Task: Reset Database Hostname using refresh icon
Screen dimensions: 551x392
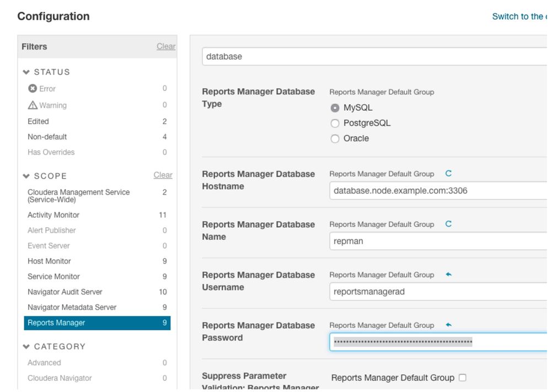Action: 448,174
